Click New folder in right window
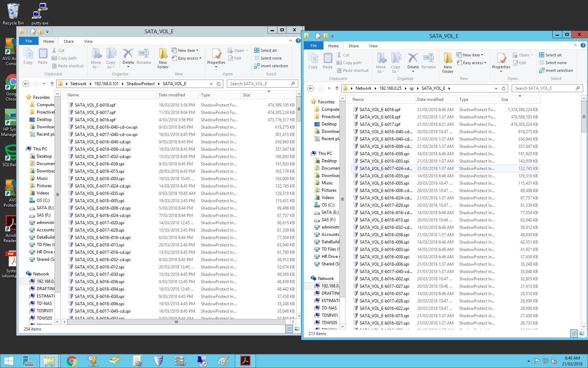 [448, 63]
